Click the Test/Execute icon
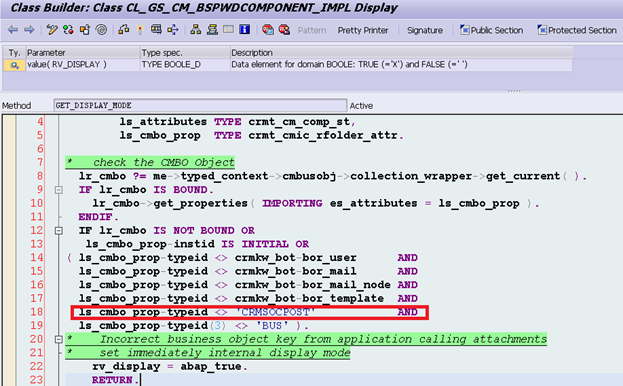Image resolution: width=623 pixels, height=386 pixels. click(x=156, y=30)
